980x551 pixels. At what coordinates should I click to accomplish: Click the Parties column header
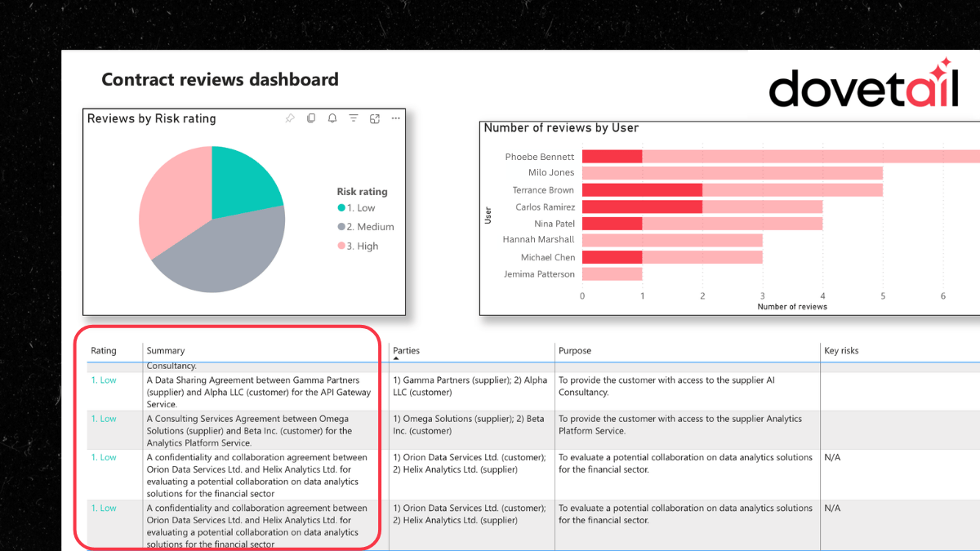click(407, 351)
